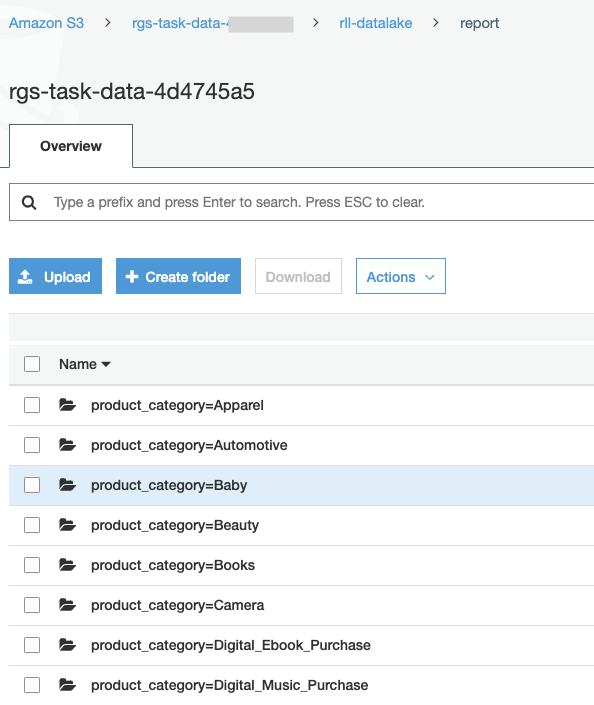
Task: Click the magnifying glass search icon
Action: pos(29,202)
